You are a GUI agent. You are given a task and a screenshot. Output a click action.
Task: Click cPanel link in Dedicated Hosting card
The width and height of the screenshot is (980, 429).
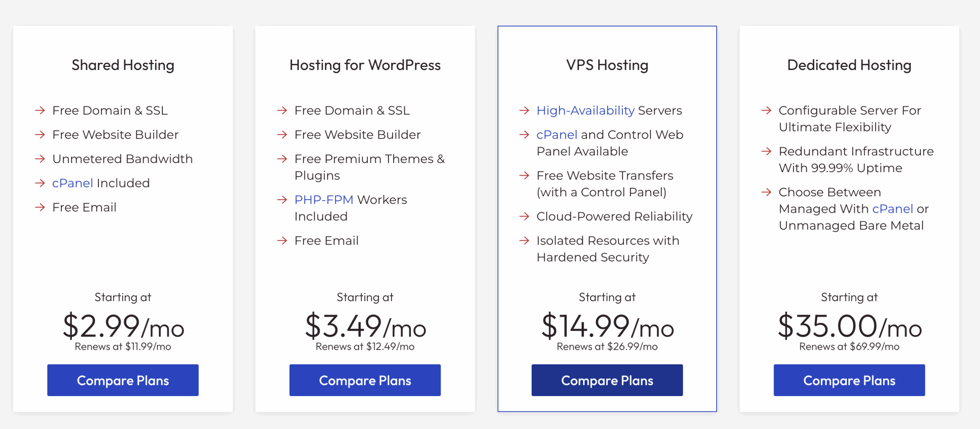coord(892,209)
